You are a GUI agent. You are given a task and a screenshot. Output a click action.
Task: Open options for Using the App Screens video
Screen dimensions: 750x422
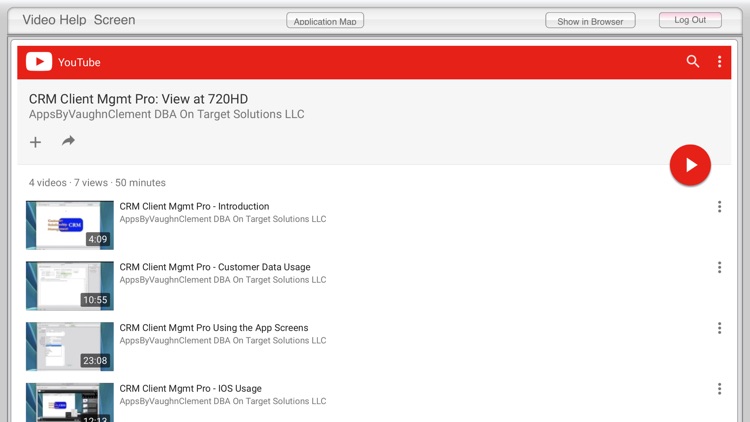click(719, 328)
